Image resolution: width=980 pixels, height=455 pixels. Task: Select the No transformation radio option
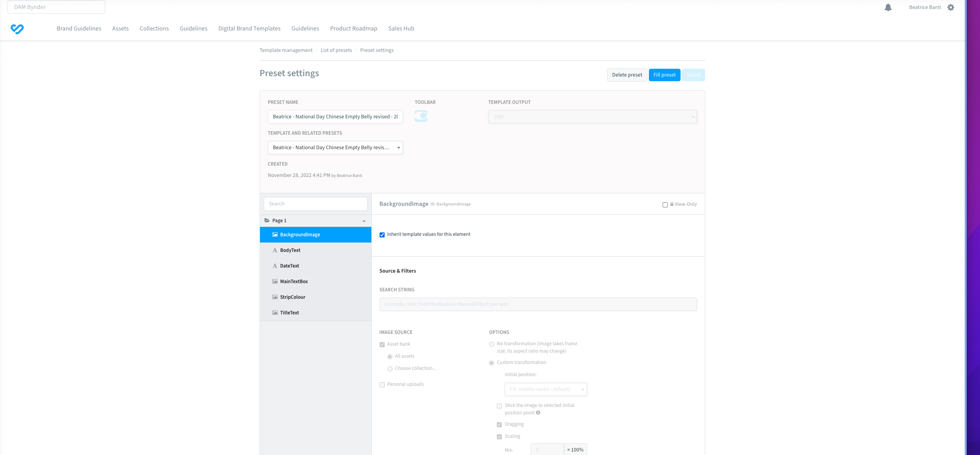tap(491, 344)
